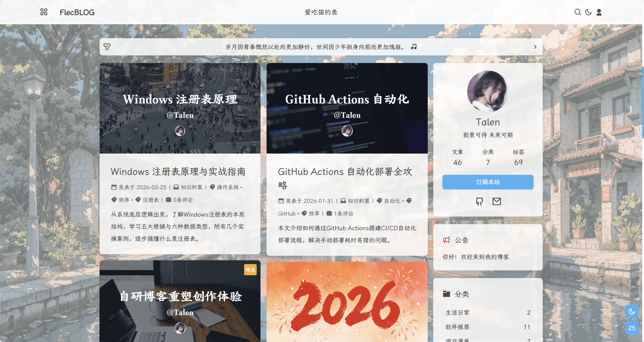Open the GitHub Actions 自动化 cover thumbnail
Viewport: 644px width, 342px height.
(x=347, y=108)
